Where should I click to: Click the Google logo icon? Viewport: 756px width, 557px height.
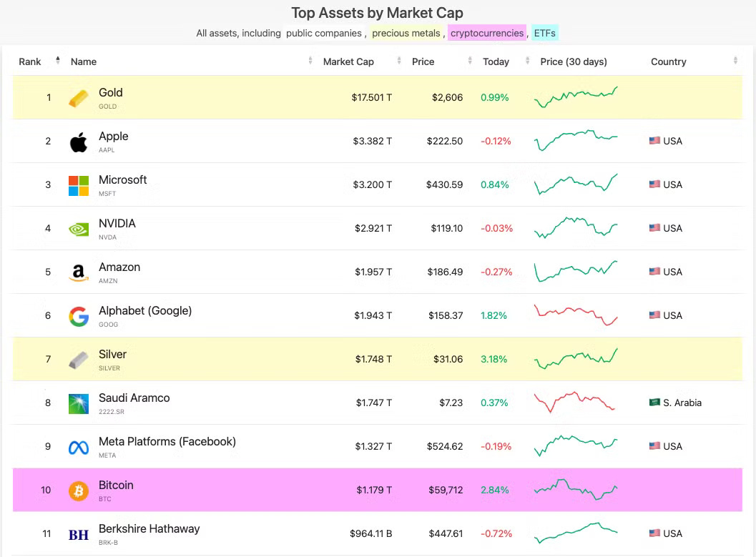pos(79,317)
